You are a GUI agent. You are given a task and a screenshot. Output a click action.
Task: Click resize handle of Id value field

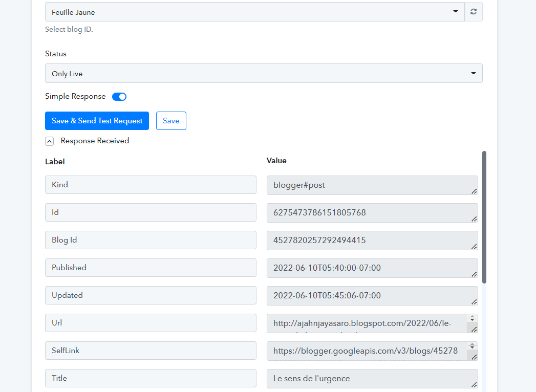pos(474,219)
